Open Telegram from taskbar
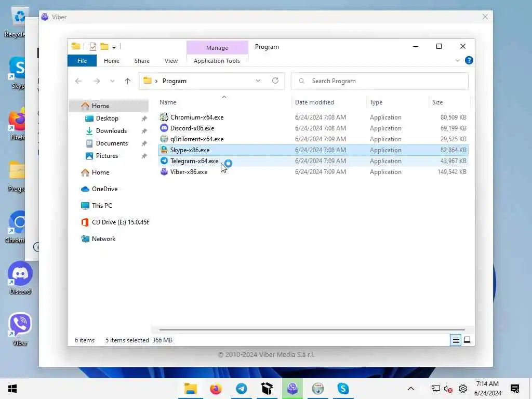 [241, 389]
